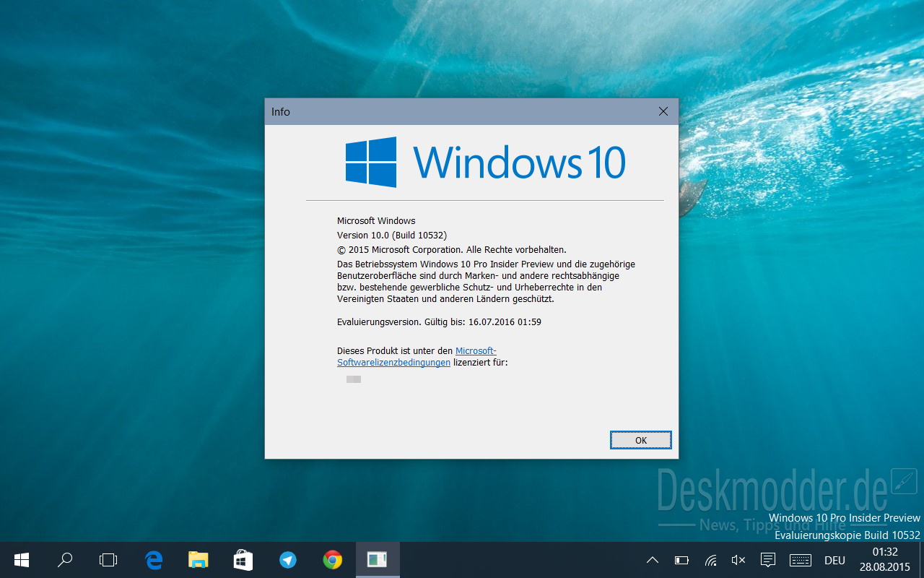The width and height of the screenshot is (924, 578).
Task: Click the 'Evaluierungsversion. Gültig bis' line
Action: coord(439,322)
